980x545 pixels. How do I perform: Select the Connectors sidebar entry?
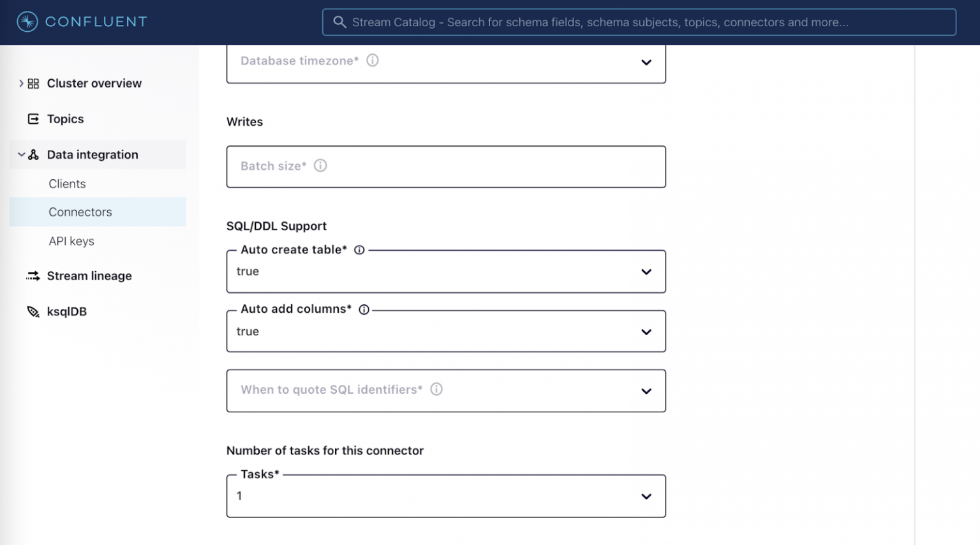pos(80,212)
